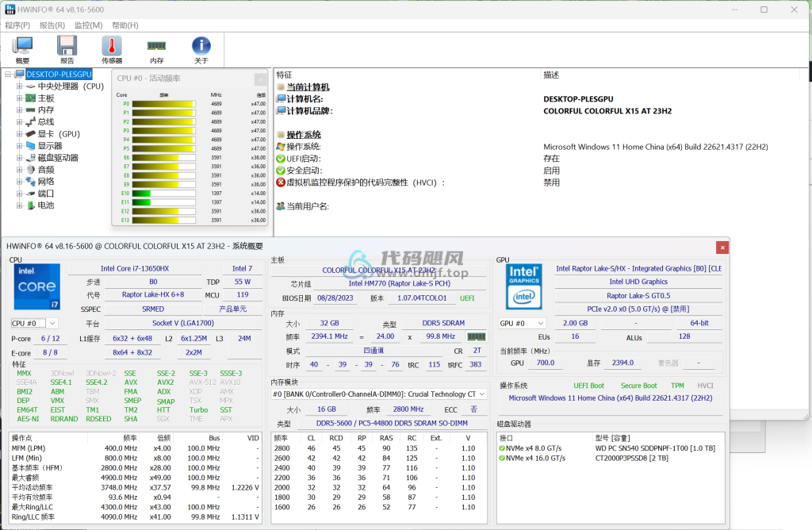The width and height of the screenshot is (812, 530).
Task: Open the 关于 about icon
Action: coord(201,50)
